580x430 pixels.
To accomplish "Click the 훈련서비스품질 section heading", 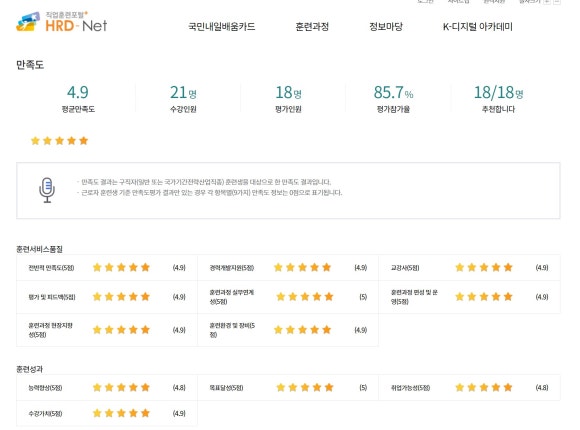I will [39, 249].
